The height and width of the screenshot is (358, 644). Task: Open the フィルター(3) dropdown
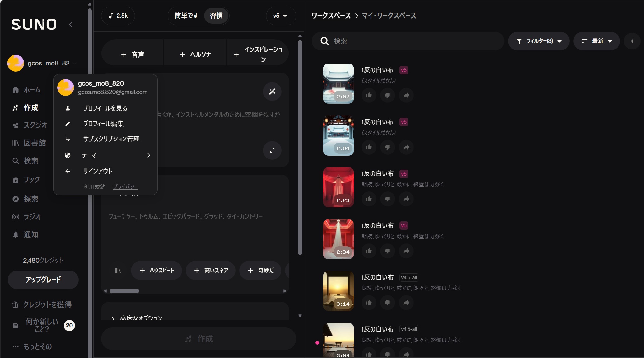click(x=539, y=41)
